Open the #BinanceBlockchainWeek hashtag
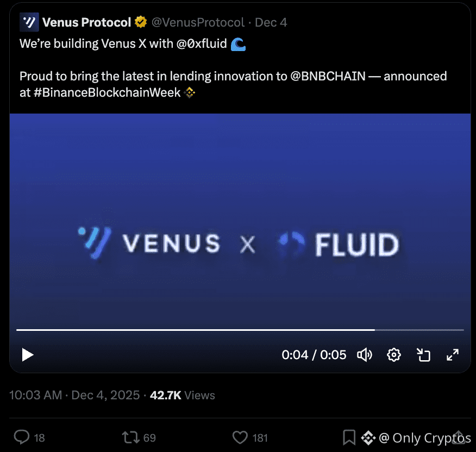 click(107, 92)
